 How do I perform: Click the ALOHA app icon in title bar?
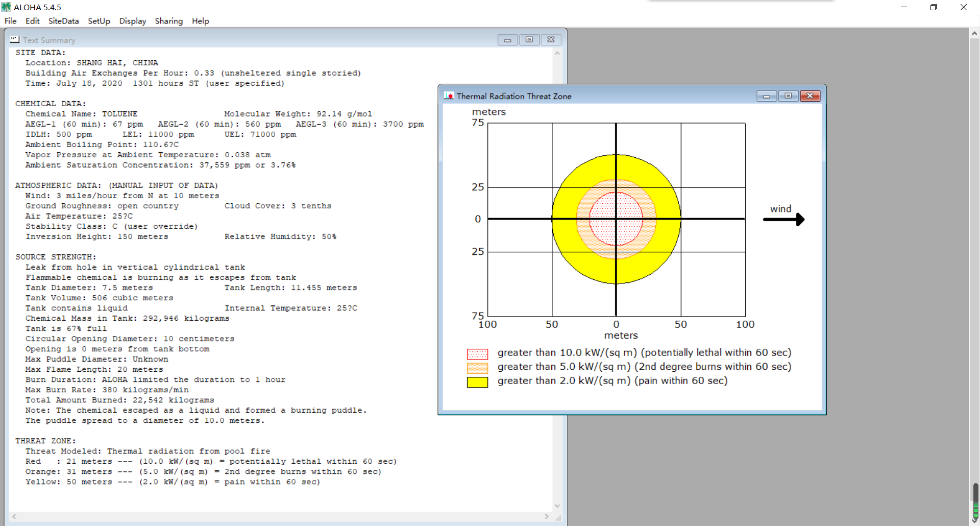(6, 7)
